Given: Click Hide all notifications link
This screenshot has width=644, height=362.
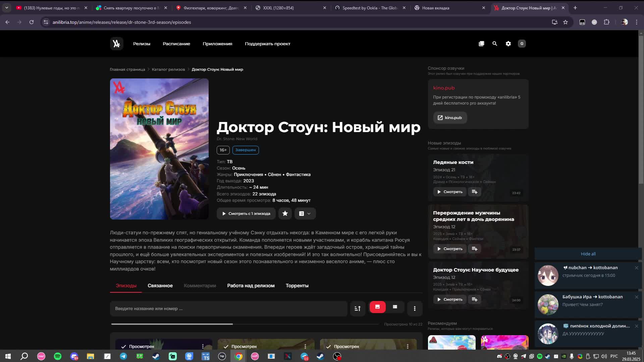Looking at the screenshot, I should click(588, 254).
